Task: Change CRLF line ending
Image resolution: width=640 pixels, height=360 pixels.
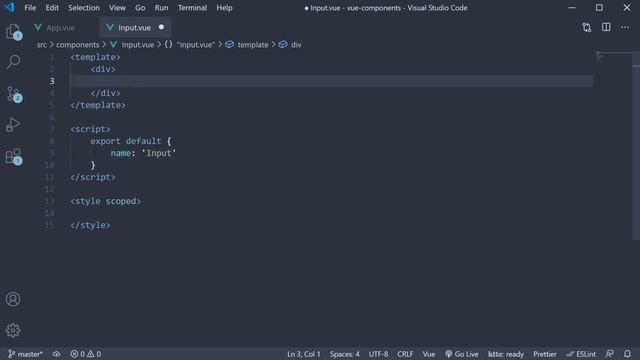Action: 405,354
